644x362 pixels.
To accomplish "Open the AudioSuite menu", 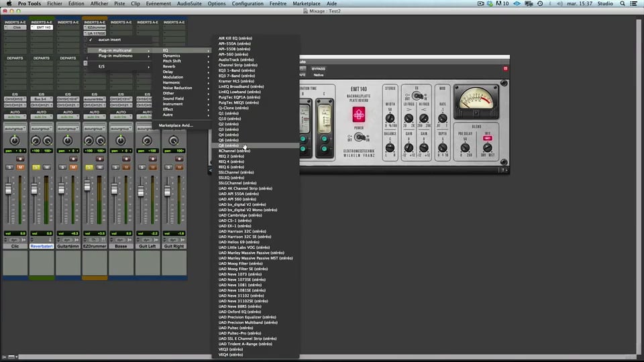I will pyautogui.click(x=189, y=3).
